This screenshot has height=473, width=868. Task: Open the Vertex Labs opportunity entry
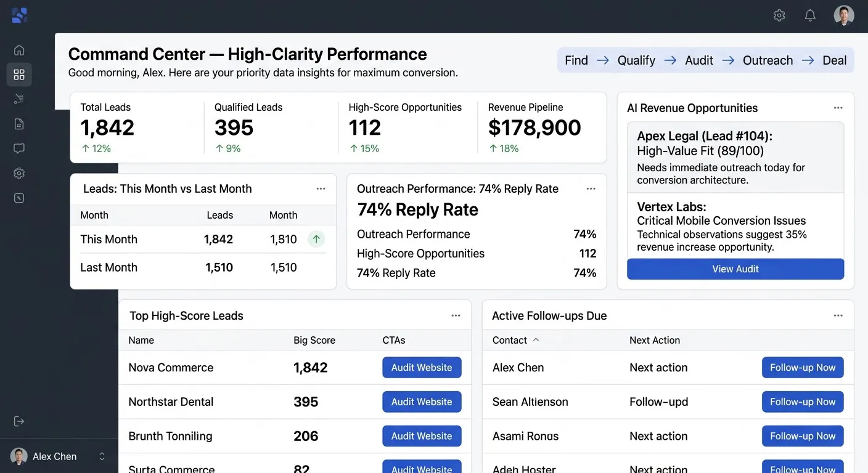tap(735, 226)
